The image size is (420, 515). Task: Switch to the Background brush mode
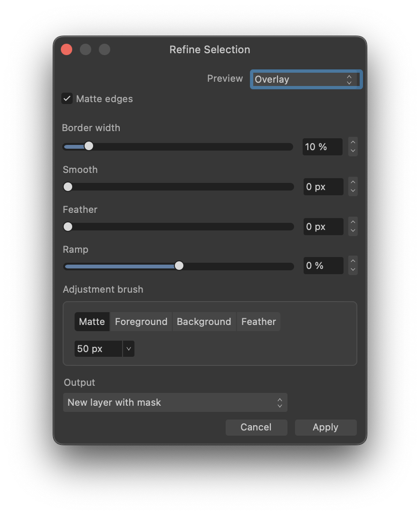[x=204, y=322]
